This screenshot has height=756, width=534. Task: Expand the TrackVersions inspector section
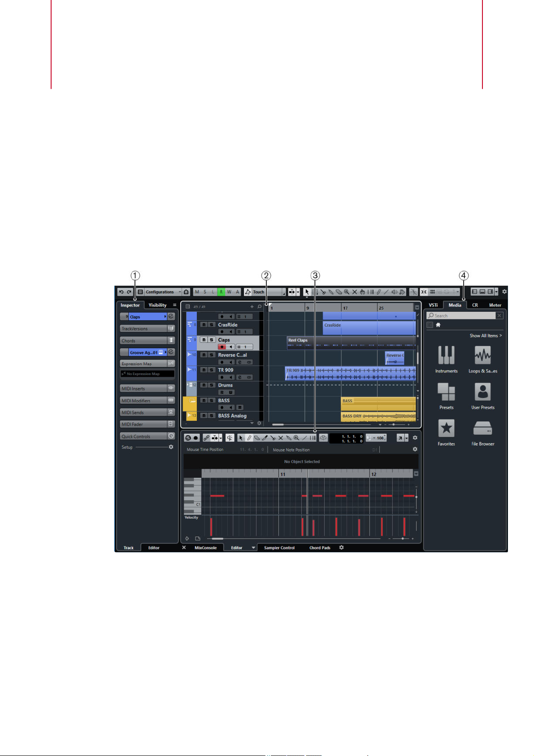148,328
